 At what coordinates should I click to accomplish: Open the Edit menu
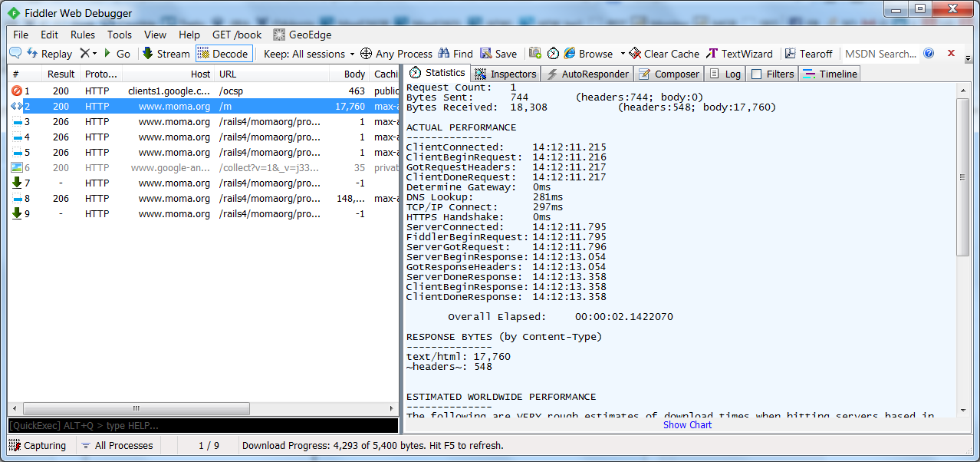pyautogui.click(x=50, y=35)
